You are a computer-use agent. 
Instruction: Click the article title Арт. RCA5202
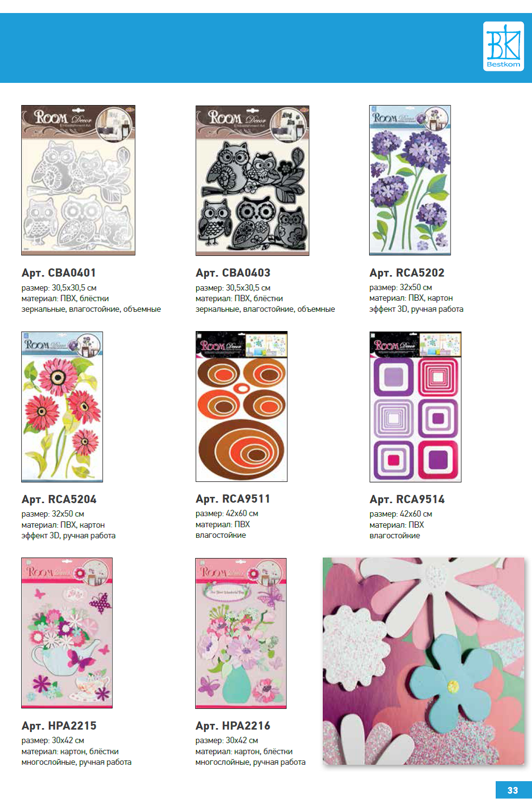407,273
